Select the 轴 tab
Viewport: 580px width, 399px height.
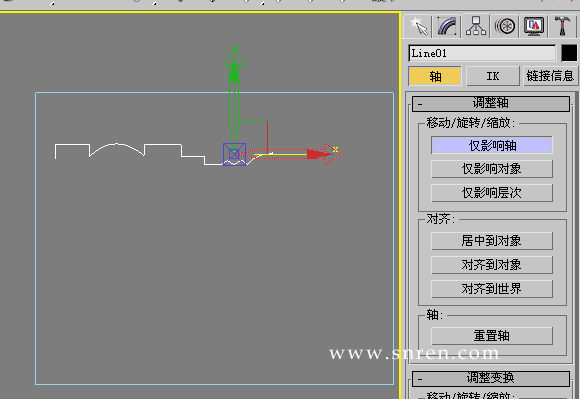click(435, 76)
